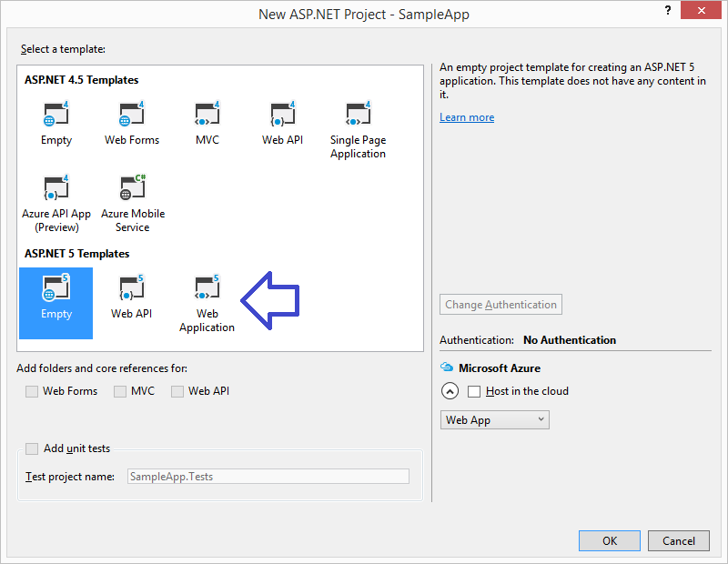Choose the Web Forms template icon

[132, 114]
